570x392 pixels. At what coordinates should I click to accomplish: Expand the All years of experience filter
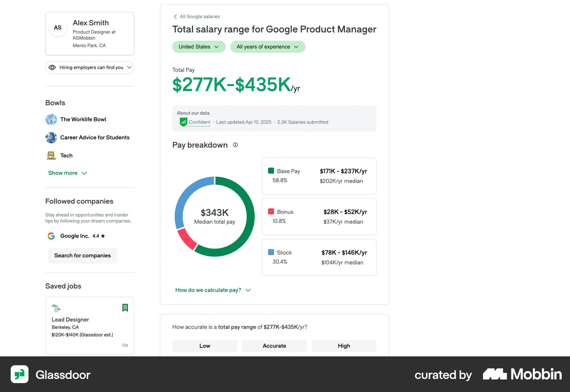pyautogui.click(x=268, y=47)
